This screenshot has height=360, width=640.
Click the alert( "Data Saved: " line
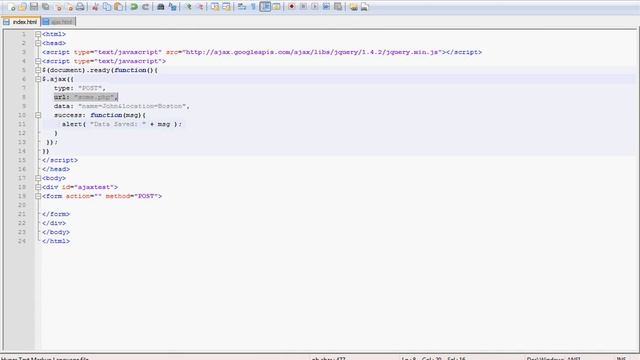[x=122, y=124]
